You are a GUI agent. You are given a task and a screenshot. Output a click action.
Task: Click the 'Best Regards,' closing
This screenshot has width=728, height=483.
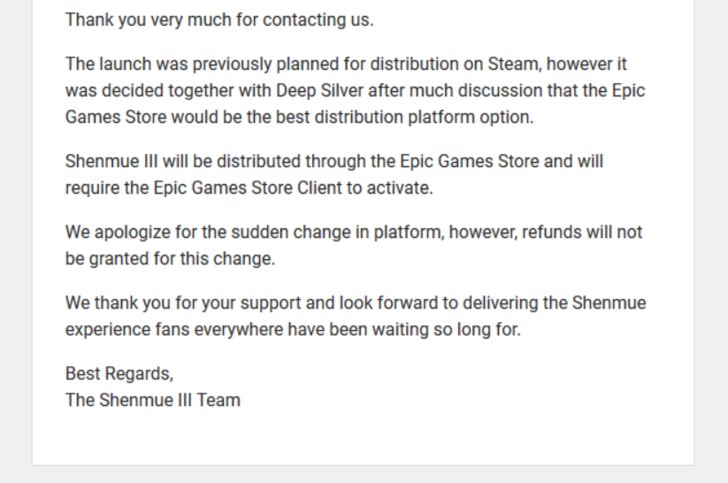[119, 373]
